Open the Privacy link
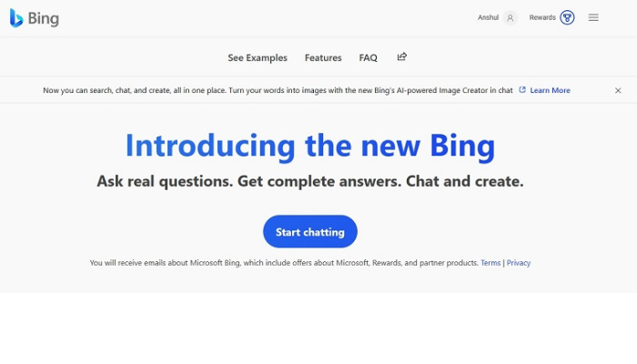This screenshot has width=637, height=364. (519, 263)
